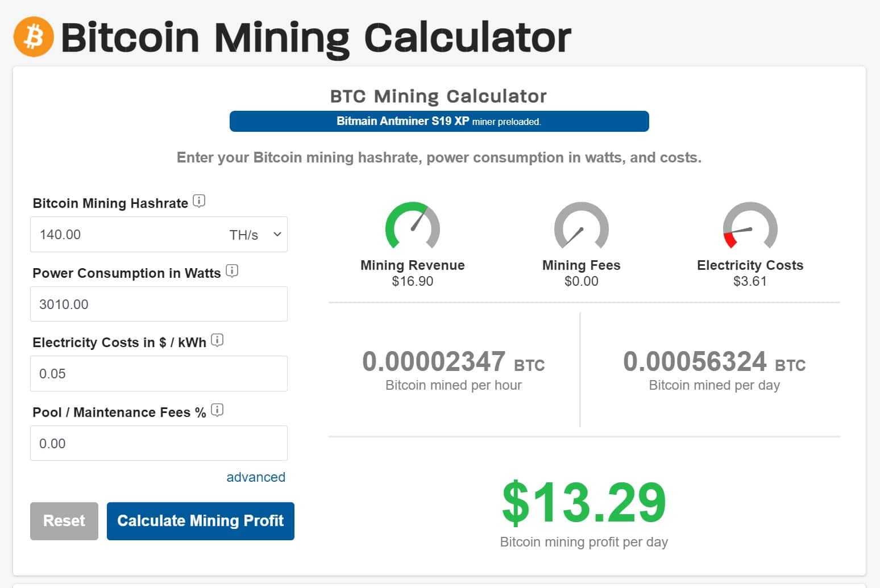Click the Bitcoin logo icon
The width and height of the screenshot is (880, 588).
32,36
